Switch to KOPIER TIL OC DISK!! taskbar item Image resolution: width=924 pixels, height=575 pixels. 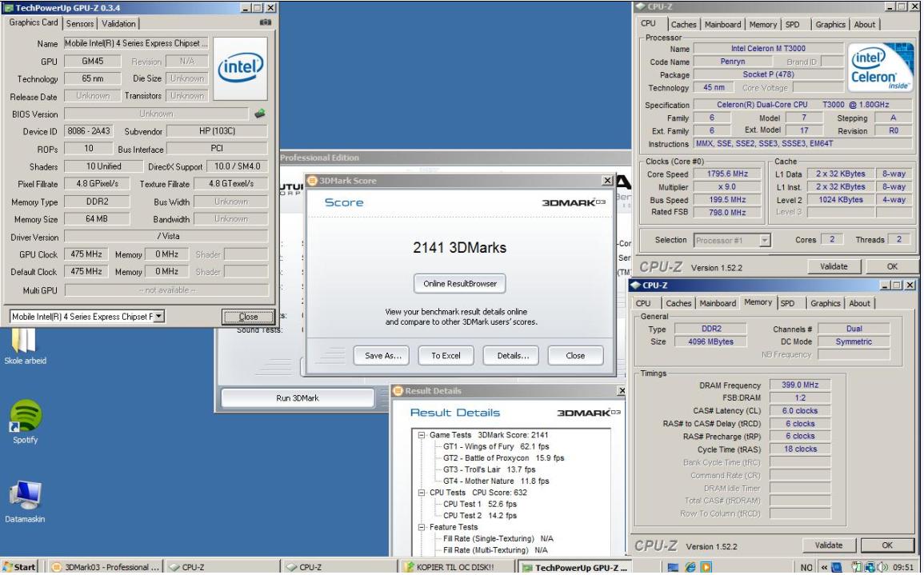point(456,567)
